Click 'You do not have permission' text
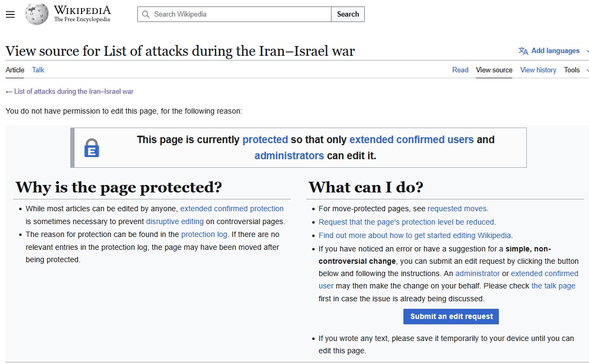The image size is (589, 364). click(123, 111)
